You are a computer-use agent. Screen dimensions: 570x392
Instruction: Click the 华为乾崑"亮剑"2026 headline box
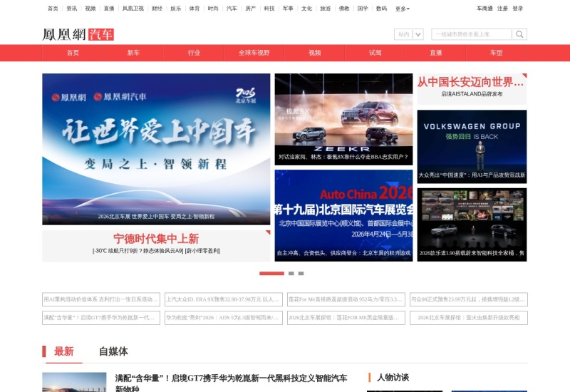click(224, 317)
